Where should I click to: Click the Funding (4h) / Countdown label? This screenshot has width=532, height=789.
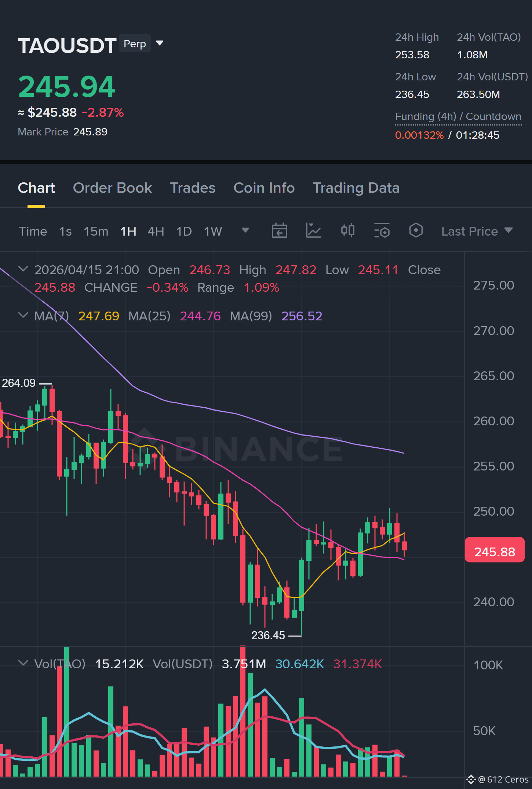coord(458,117)
